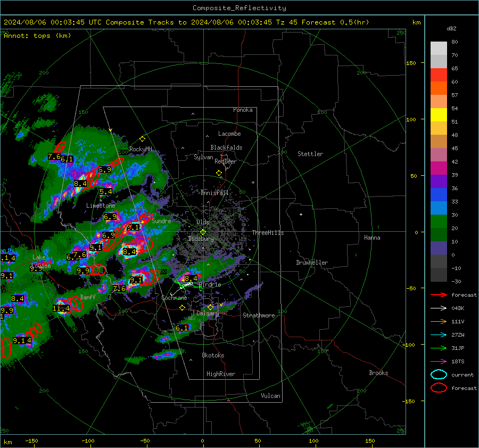Click the Blackfalds town label

(226, 148)
